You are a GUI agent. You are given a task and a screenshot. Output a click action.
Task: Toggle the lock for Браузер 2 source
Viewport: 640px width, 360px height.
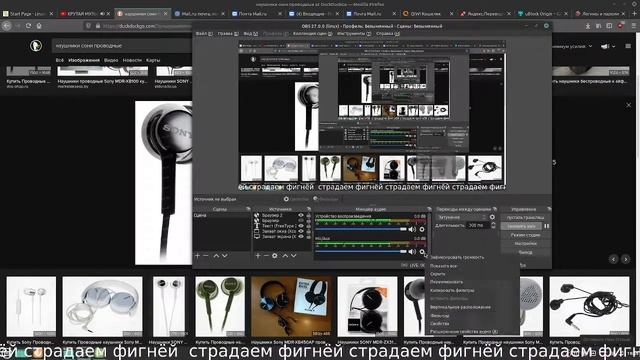[308, 215]
